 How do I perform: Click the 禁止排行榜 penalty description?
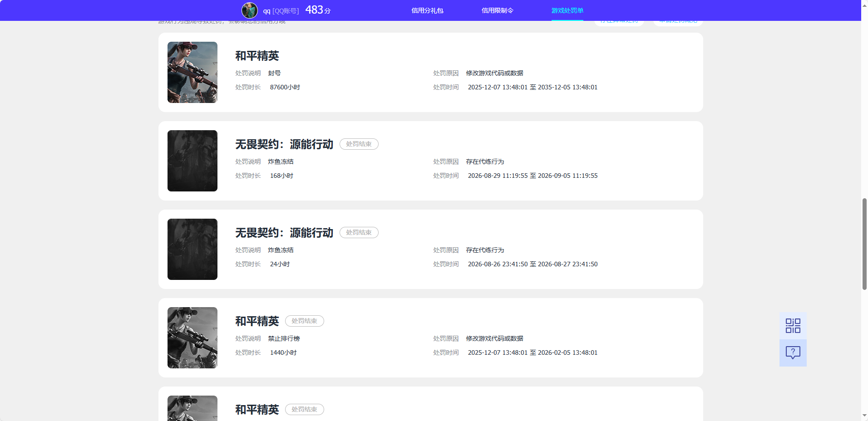tap(284, 338)
